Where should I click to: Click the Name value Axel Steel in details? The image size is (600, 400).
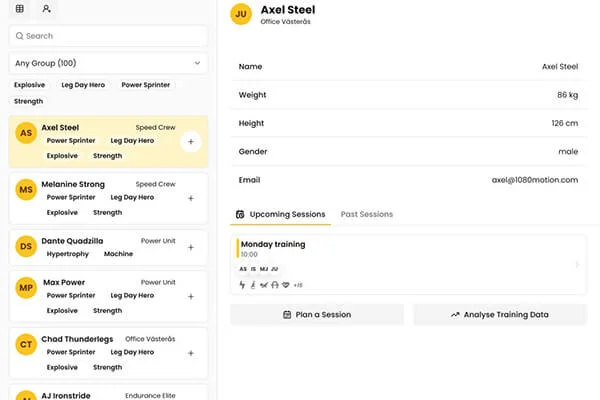pyautogui.click(x=560, y=67)
